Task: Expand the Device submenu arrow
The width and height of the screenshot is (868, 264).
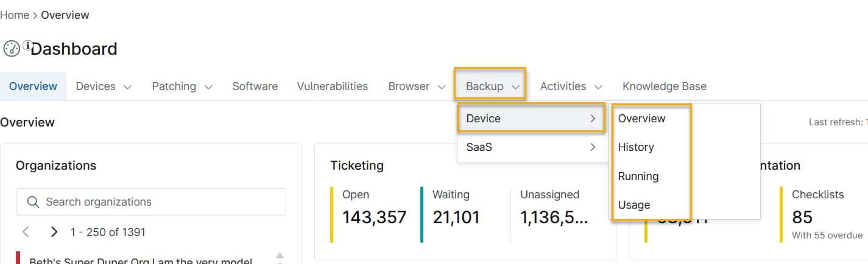Action: pos(593,119)
